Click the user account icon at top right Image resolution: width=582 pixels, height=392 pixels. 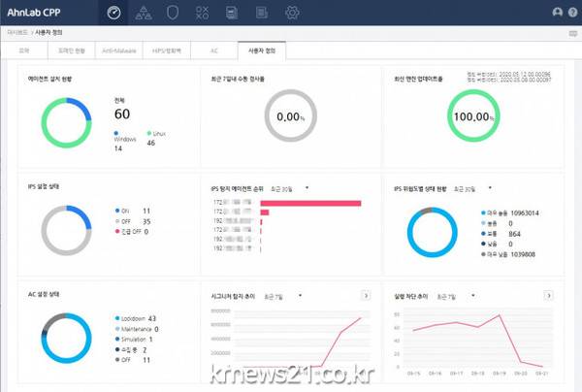[557, 12]
